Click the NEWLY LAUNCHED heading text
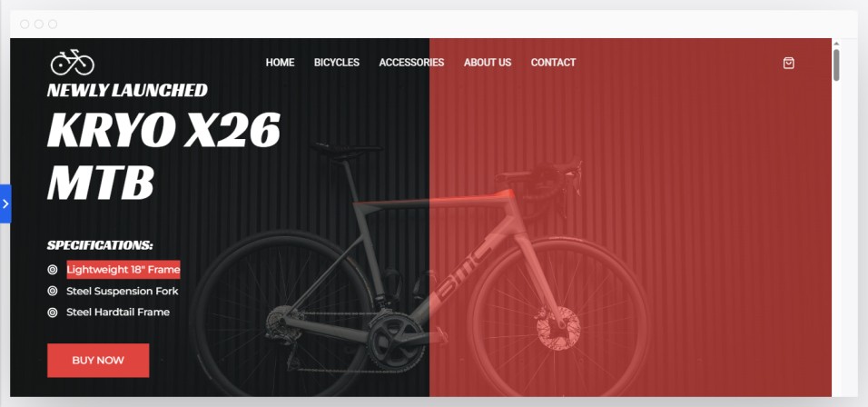The height and width of the screenshot is (407, 868). pos(127,90)
